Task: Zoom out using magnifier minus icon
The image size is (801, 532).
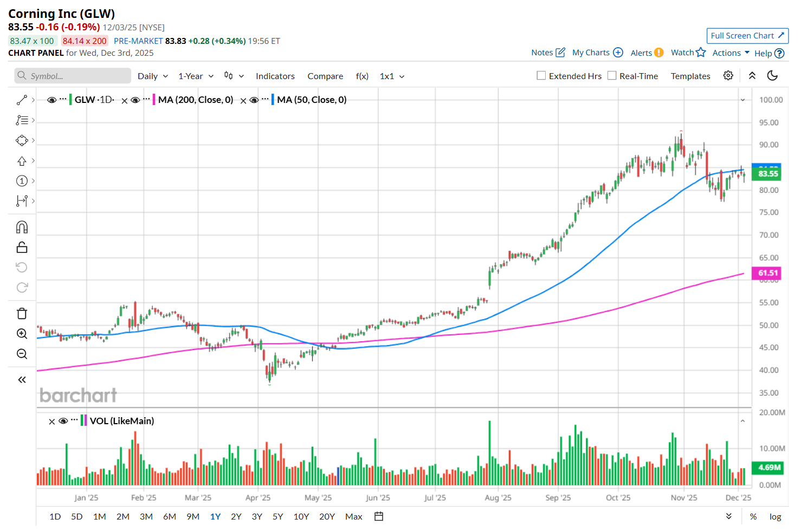Action: point(22,354)
